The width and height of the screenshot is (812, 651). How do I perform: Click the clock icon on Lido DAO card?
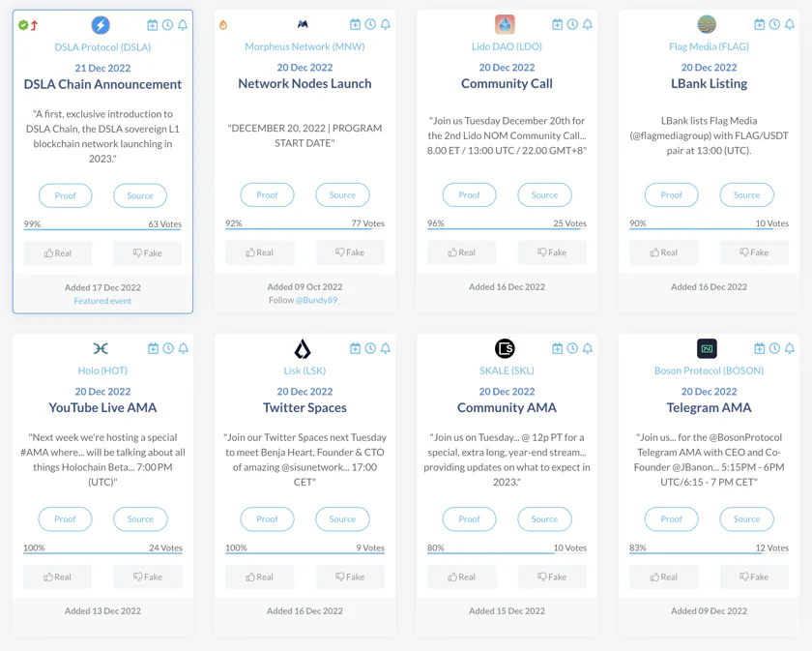tap(572, 24)
